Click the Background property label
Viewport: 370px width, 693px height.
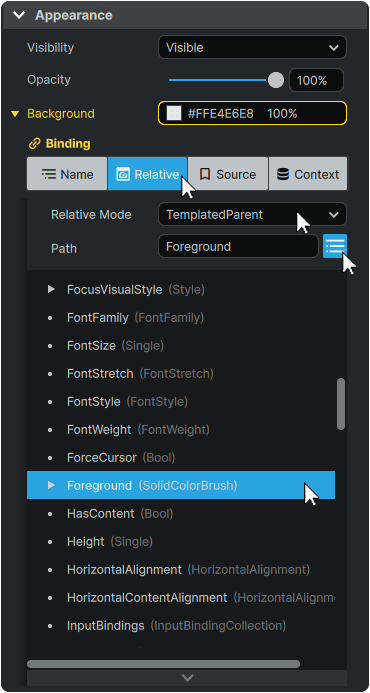click(x=61, y=114)
